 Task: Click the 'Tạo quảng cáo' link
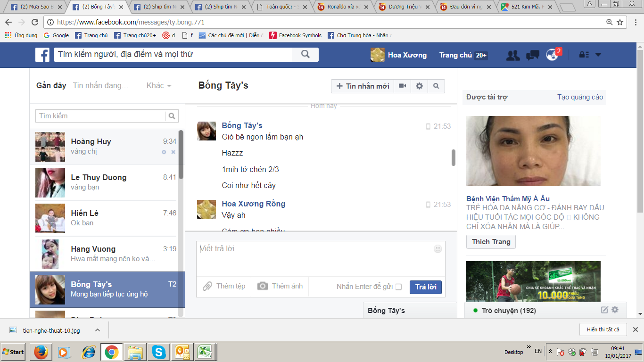580,97
